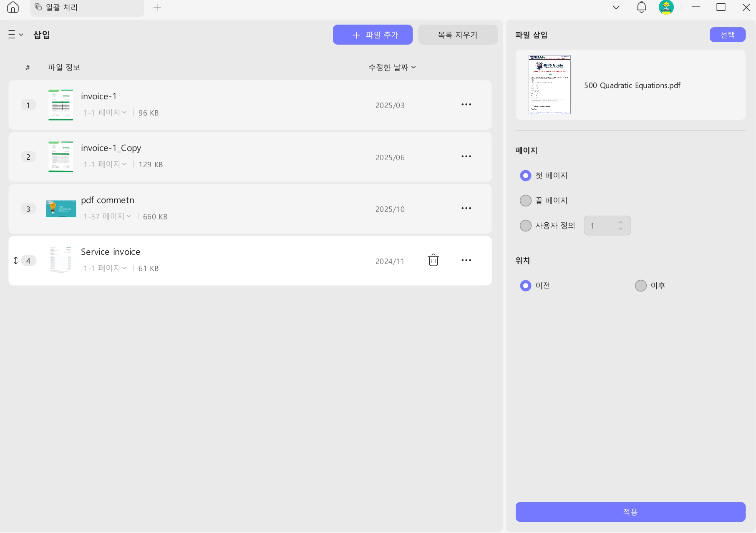Click the invoice-1_Copy file name
The width and height of the screenshot is (756, 533).
point(111,148)
